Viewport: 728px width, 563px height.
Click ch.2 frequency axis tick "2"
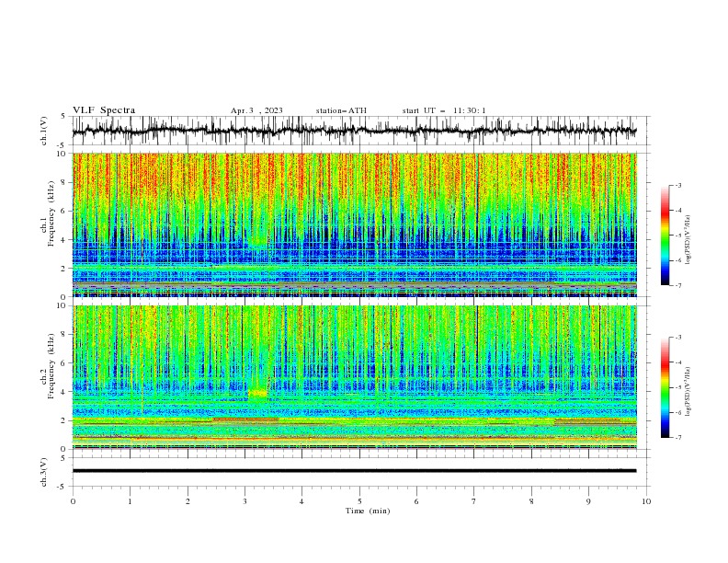65,420
